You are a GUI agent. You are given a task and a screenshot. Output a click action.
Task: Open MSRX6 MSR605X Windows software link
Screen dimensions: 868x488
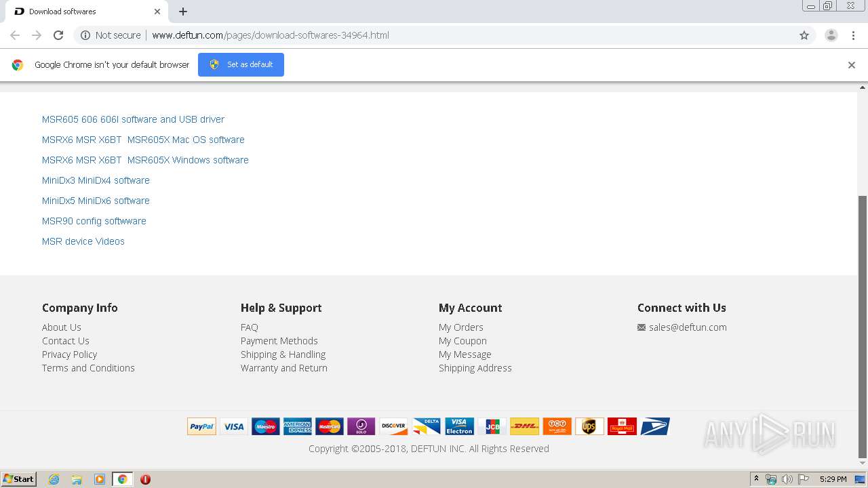[145, 160]
